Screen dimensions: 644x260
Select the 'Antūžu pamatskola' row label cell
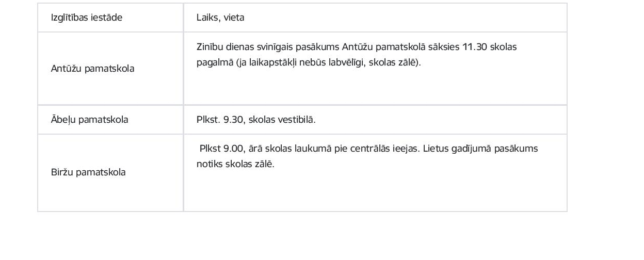(93, 69)
